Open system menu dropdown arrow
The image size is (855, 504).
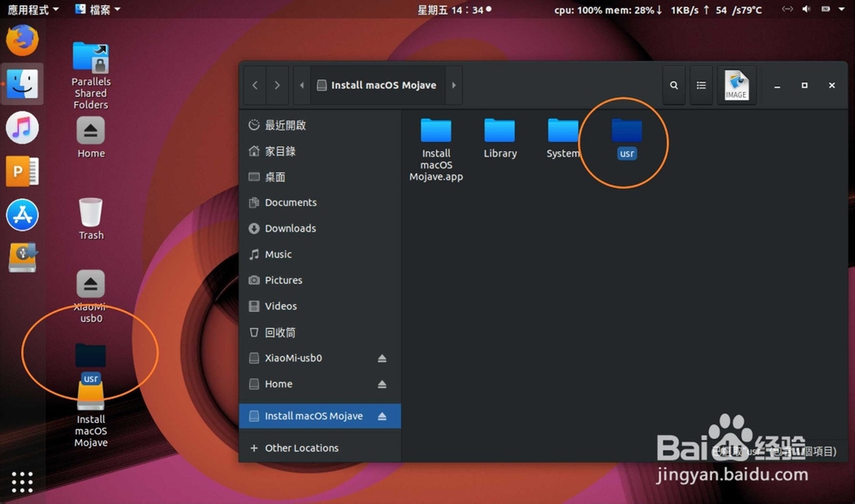click(841, 9)
